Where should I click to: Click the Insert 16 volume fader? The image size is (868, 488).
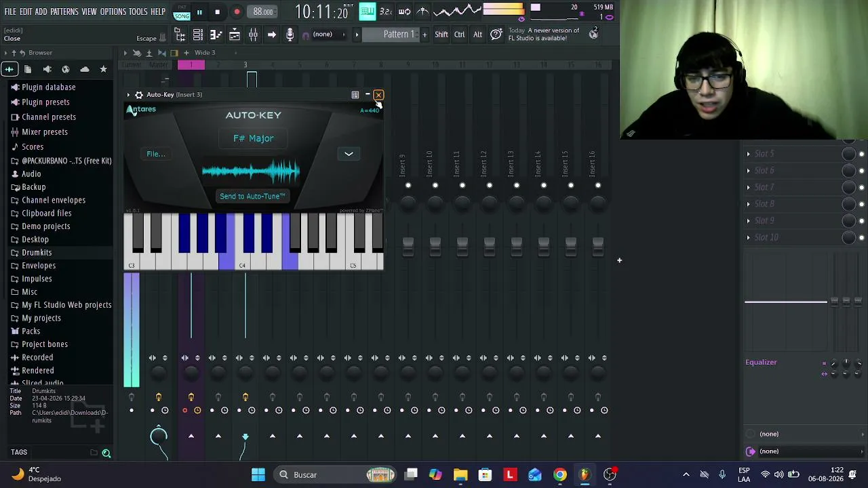coord(598,246)
